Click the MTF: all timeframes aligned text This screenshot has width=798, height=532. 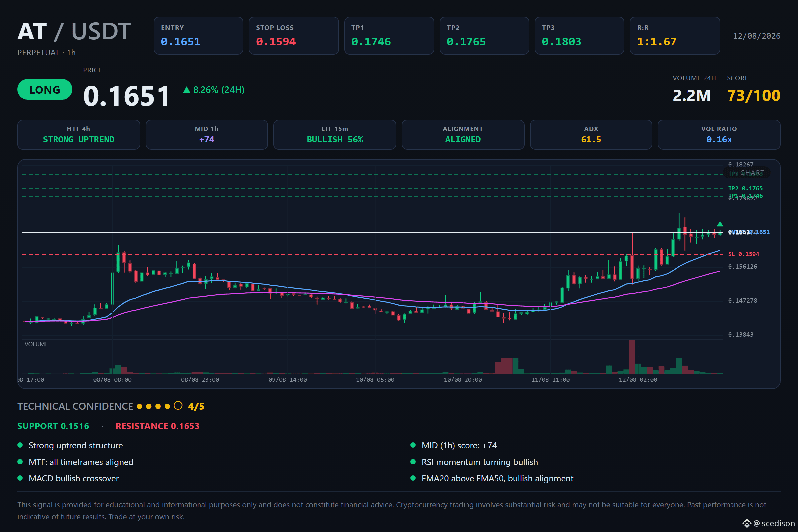pyautogui.click(x=81, y=462)
